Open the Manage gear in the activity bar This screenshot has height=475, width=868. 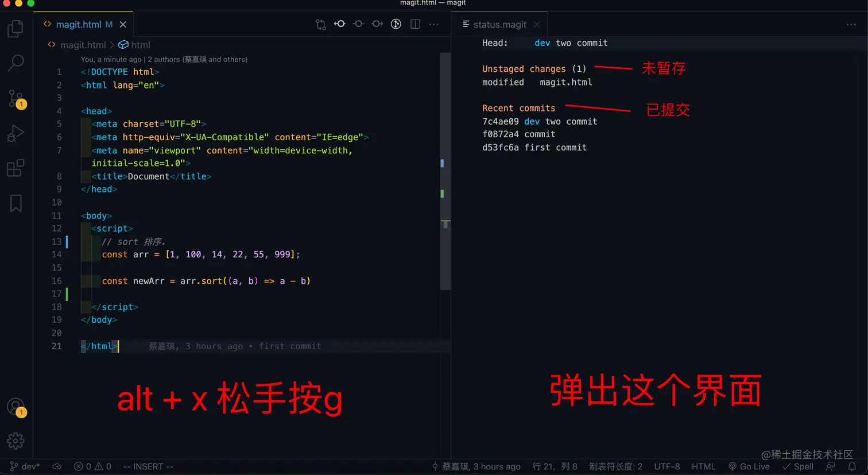click(15, 441)
